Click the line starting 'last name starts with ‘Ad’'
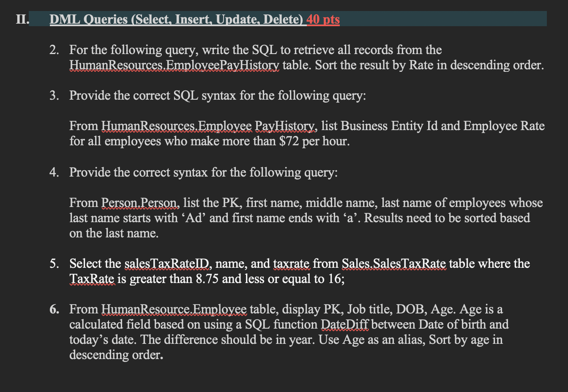This screenshot has height=392, width=568. 300,218
